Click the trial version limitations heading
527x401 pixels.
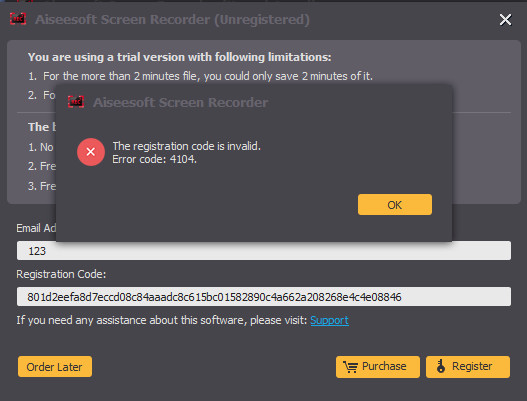[x=179, y=57]
